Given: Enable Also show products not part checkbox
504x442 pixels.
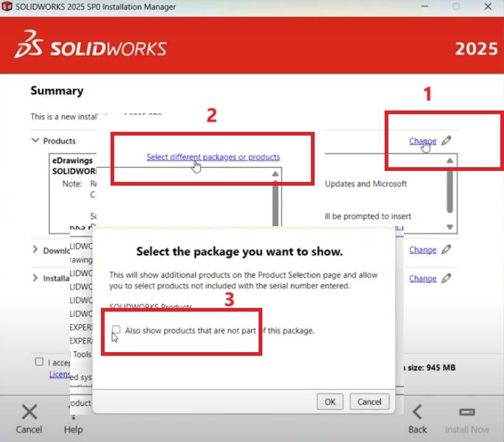Looking at the screenshot, I should [x=116, y=329].
